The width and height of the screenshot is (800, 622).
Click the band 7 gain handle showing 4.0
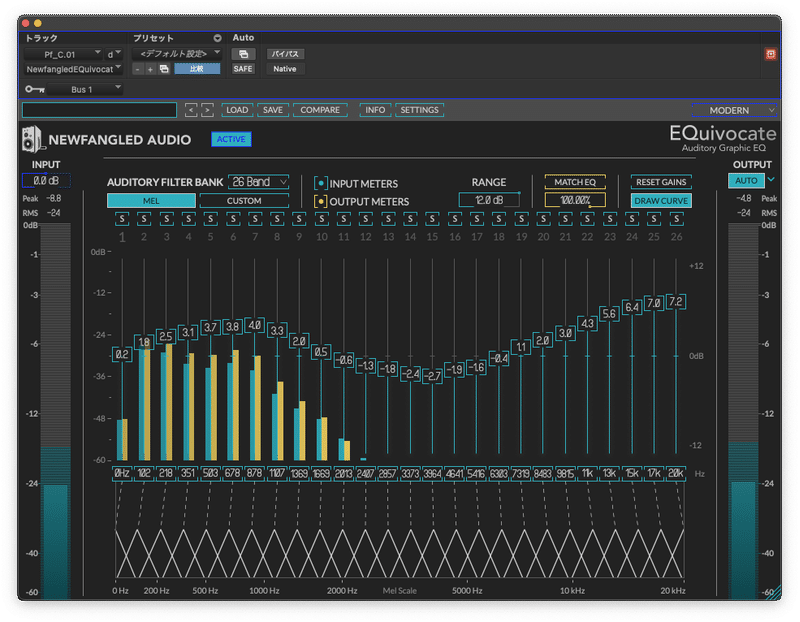coord(255,325)
